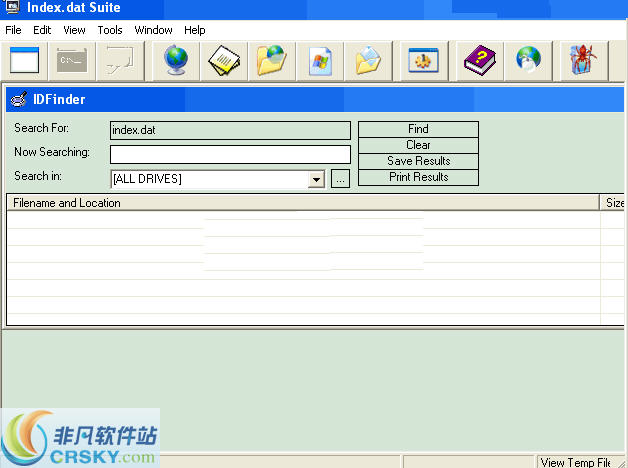Open the folder with papers toolbar icon

[368, 60]
